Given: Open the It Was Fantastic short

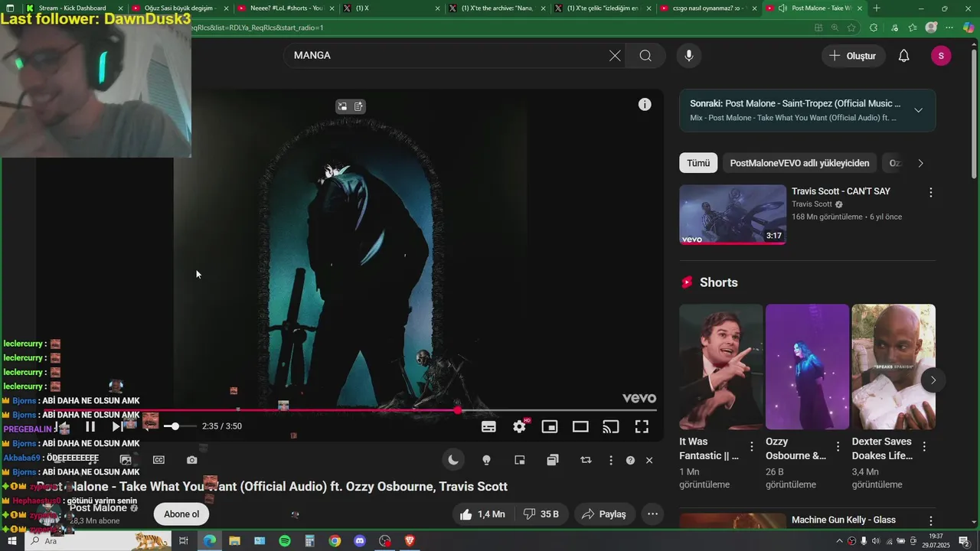Looking at the screenshot, I should pyautogui.click(x=720, y=367).
